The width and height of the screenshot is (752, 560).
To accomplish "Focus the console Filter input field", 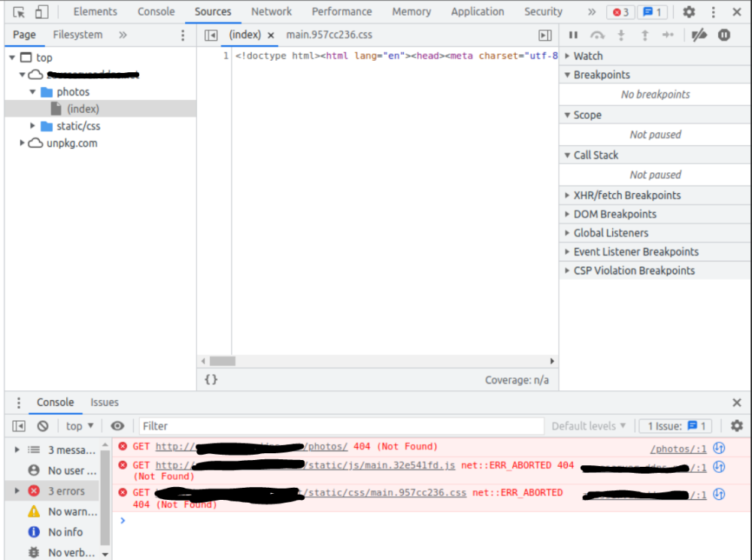I will click(341, 425).
